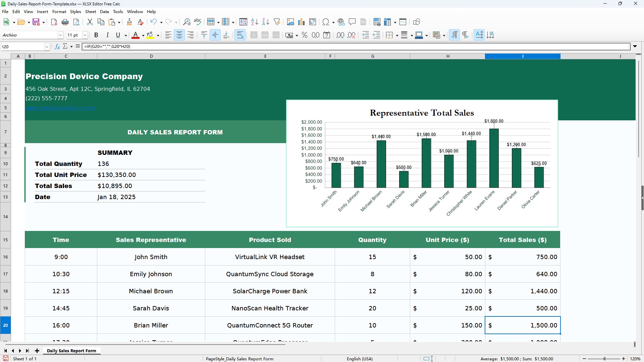Expand the Paste options dropdown arrow
Viewport: 644px width, 362px height.
(119, 22)
